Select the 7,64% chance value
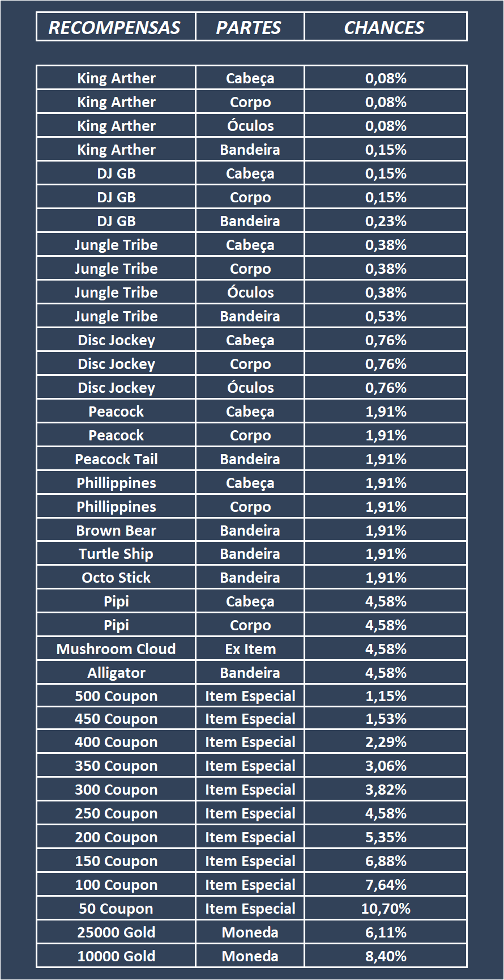This screenshot has height=980, width=504. (386, 885)
